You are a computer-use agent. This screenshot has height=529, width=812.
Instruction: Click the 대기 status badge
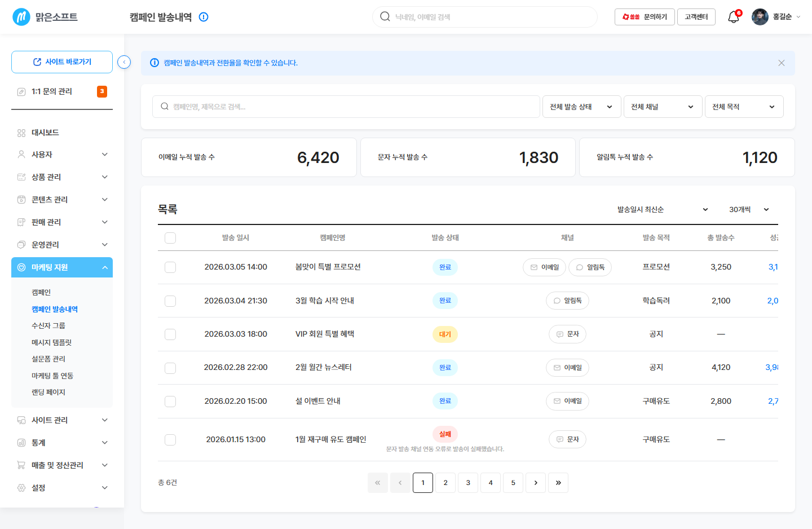[445, 334]
